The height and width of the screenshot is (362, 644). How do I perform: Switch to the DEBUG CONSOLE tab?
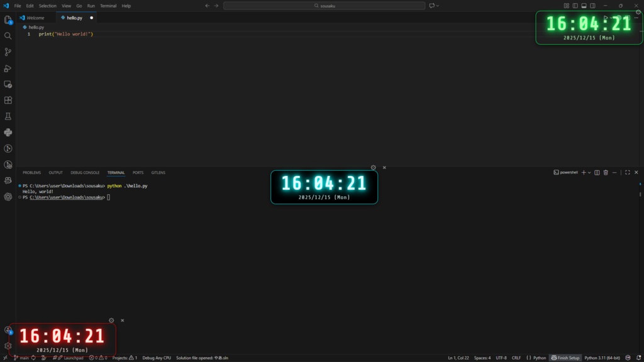coord(85,172)
